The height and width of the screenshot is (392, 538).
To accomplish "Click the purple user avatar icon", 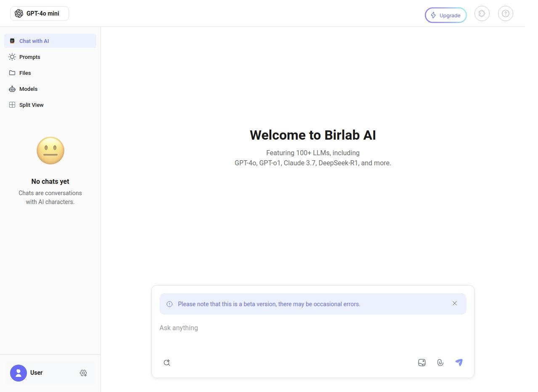I will tap(19, 373).
